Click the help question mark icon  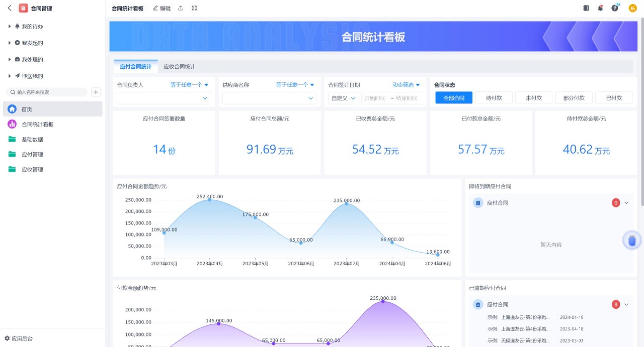click(615, 8)
